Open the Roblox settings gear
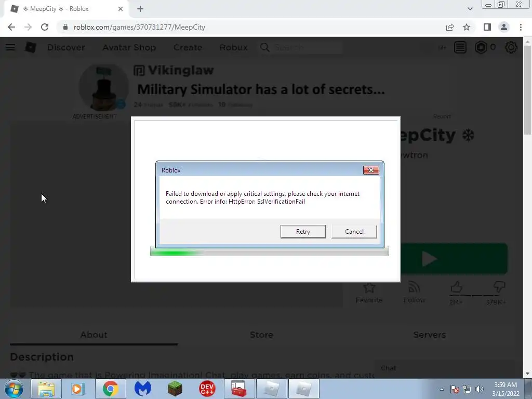This screenshot has width=532, height=399. [x=511, y=47]
